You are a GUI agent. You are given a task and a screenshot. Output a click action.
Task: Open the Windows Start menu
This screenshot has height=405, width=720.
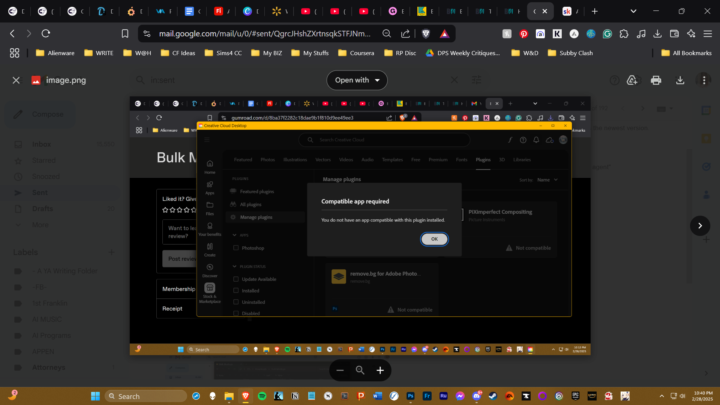pyautogui.click(x=95, y=396)
